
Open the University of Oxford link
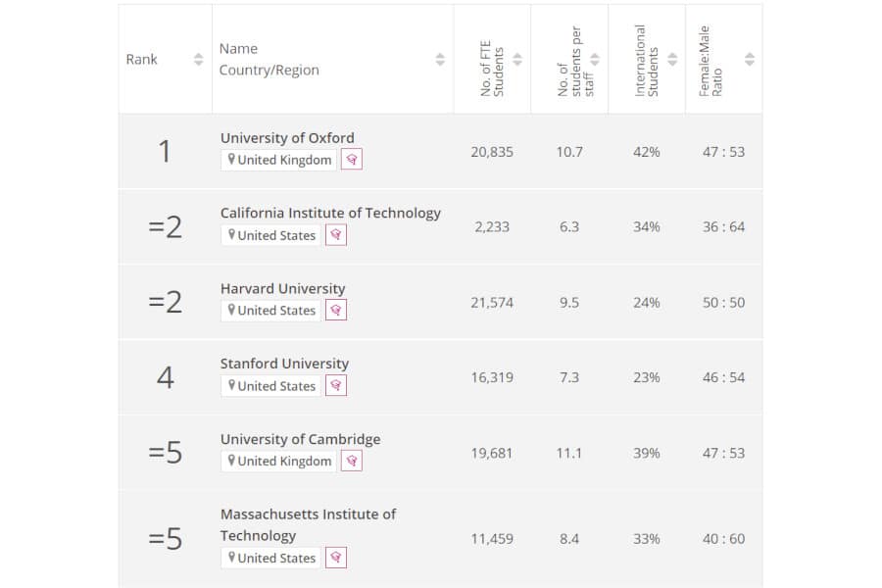point(287,138)
